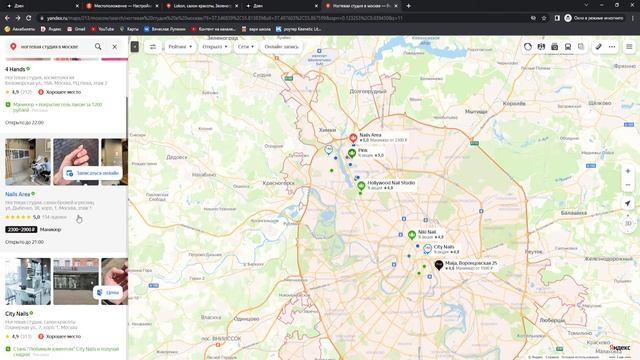
Task: Click the road icon beside the traffic button
Action: click(541, 47)
